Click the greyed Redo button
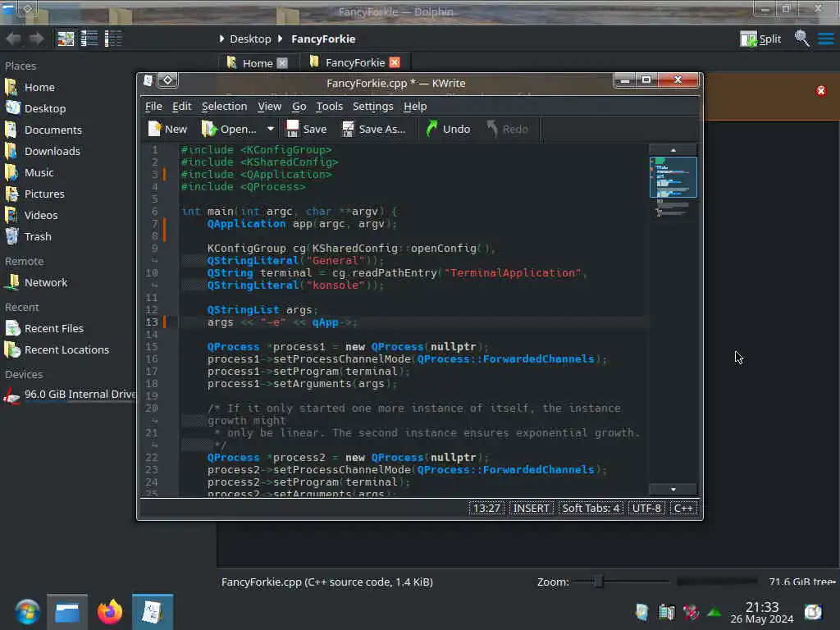Screen dimensions: 840x630 [507, 129]
